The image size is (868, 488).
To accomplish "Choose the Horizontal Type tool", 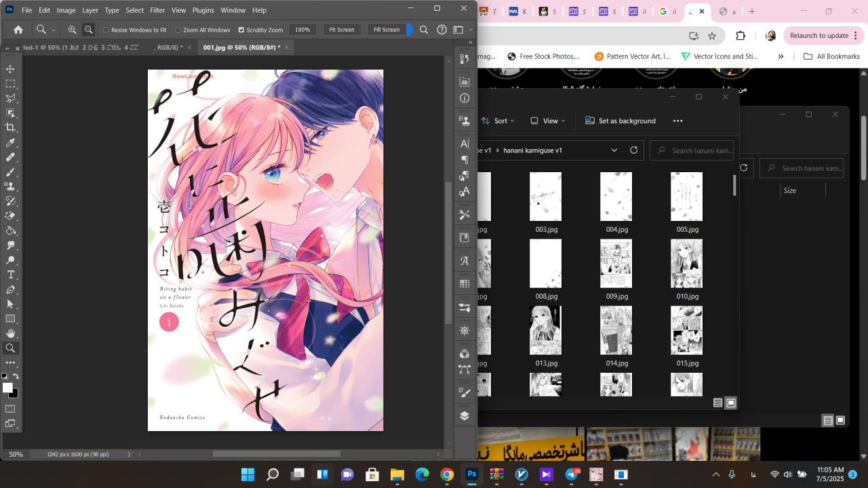I will (x=10, y=274).
